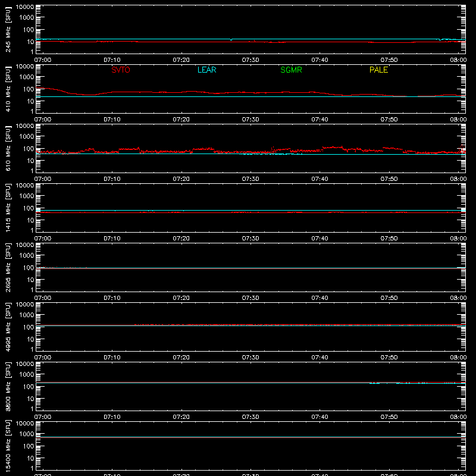Click the 100 tick on the 410 MHz plot

point(29,89)
